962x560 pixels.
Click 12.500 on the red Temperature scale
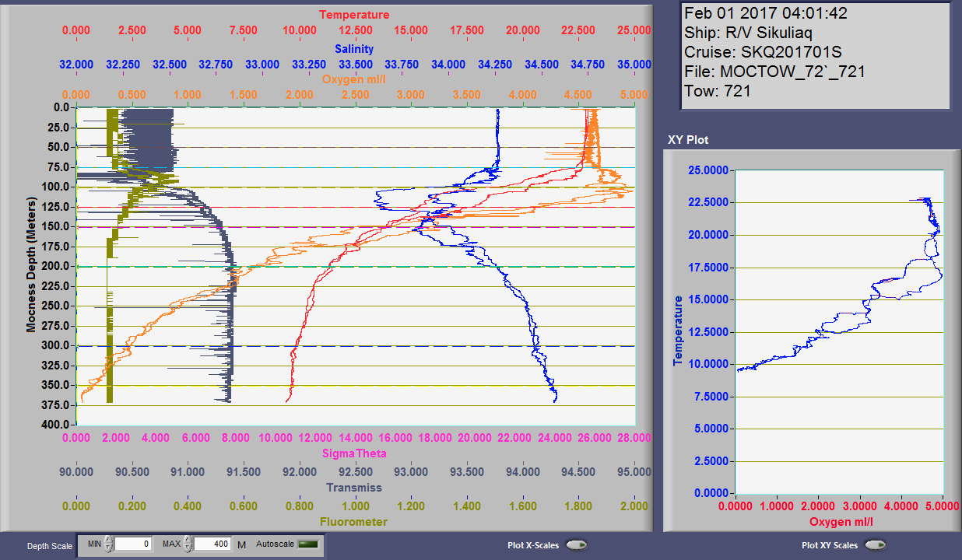point(355,30)
